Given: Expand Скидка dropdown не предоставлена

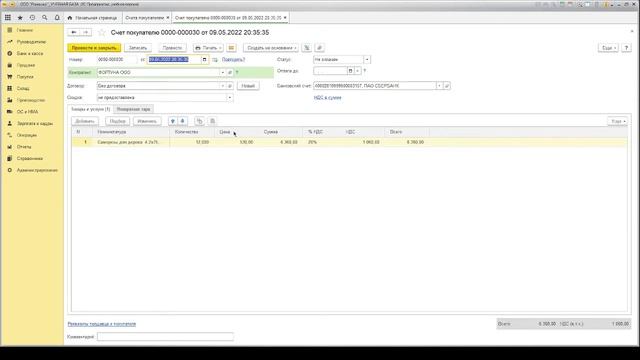Looking at the screenshot, I should pyautogui.click(x=230, y=98).
